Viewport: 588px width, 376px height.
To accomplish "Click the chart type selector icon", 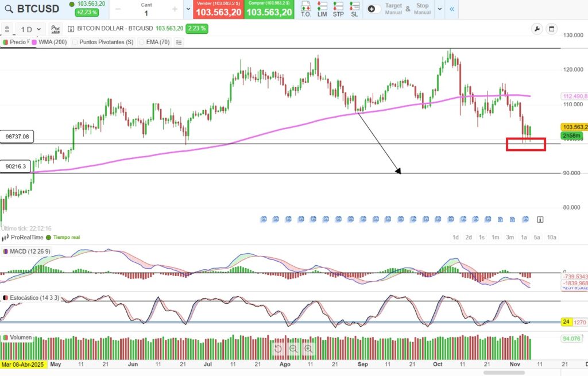I will coord(55,29).
